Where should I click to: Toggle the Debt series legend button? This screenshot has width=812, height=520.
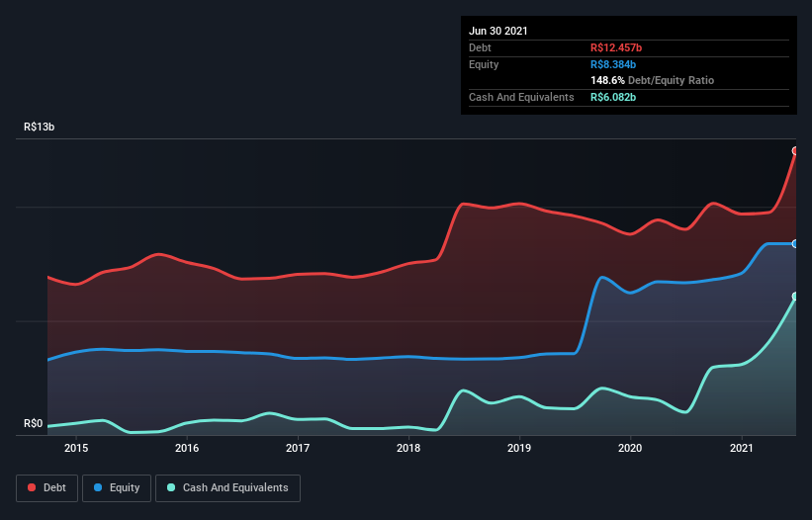pos(46,488)
